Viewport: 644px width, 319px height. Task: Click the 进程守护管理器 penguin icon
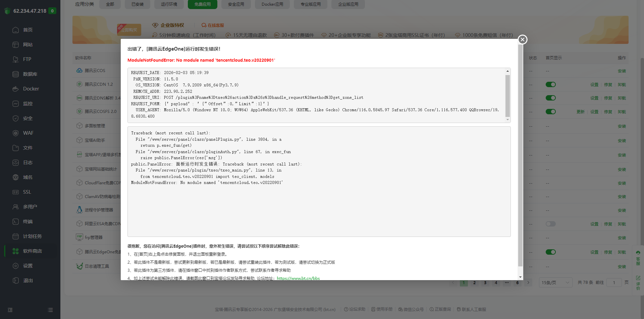[79, 210]
